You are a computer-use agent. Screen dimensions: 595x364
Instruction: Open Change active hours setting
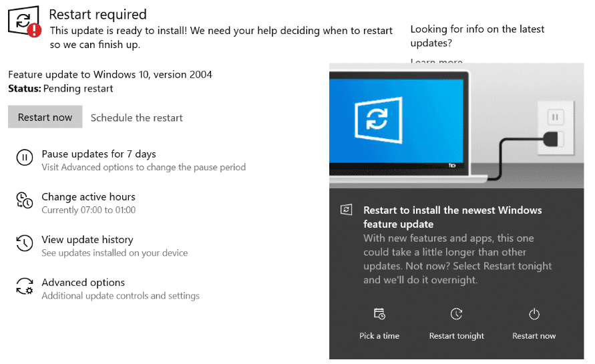point(88,196)
